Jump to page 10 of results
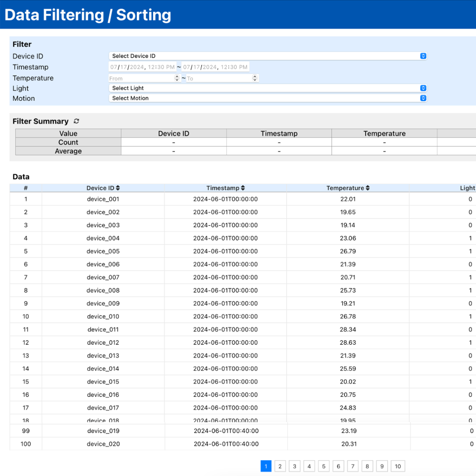The width and height of the screenshot is (476, 476). click(398, 466)
